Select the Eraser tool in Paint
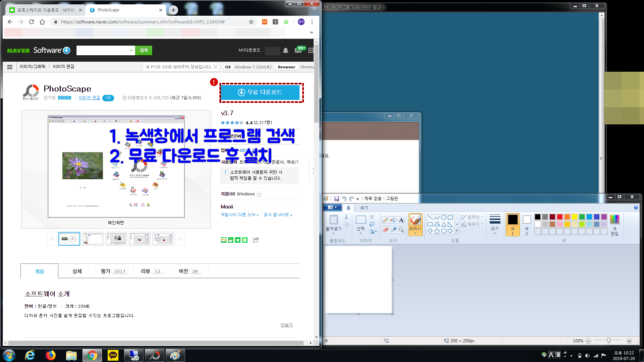Screen dimensions: 644x362 (x=385, y=230)
